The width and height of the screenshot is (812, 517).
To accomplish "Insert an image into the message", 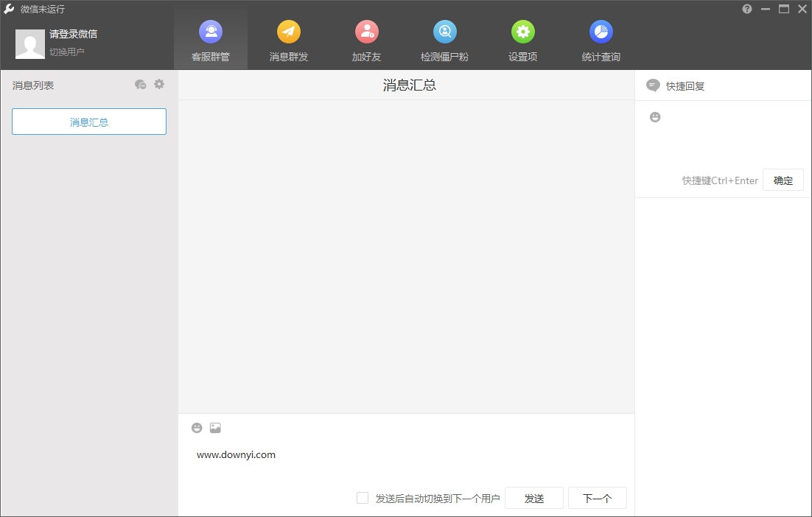I will (x=214, y=427).
